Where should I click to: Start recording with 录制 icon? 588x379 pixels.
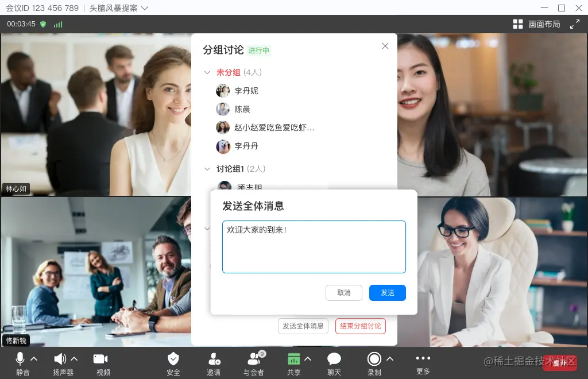(374, 359)
